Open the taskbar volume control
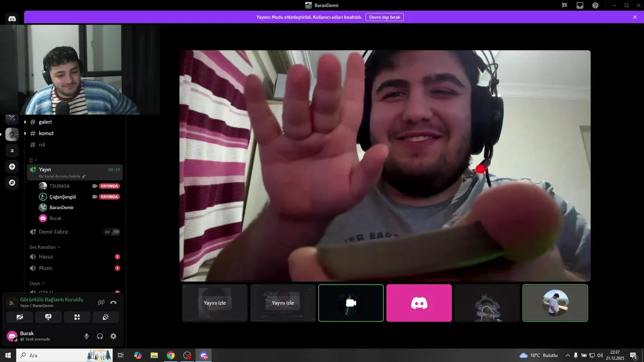 pyautogui.click(x=600, y=355)
